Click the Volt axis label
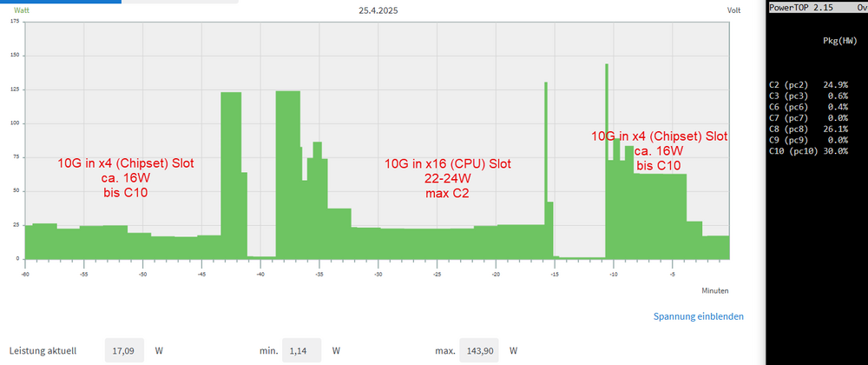Screen dimensions: 868x365 pyautogui.click(x=733, y=10)
